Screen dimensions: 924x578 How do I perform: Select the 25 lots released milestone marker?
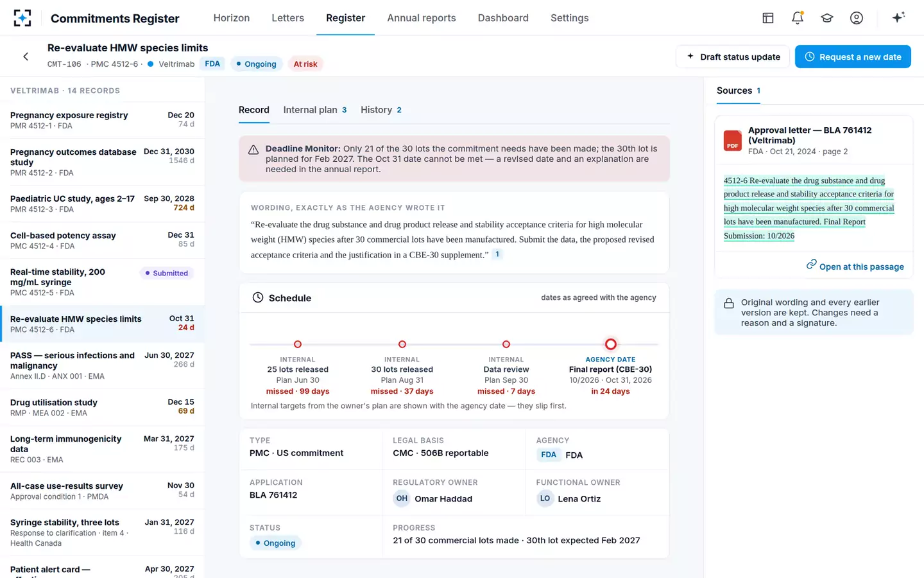(x=298, y=344)
